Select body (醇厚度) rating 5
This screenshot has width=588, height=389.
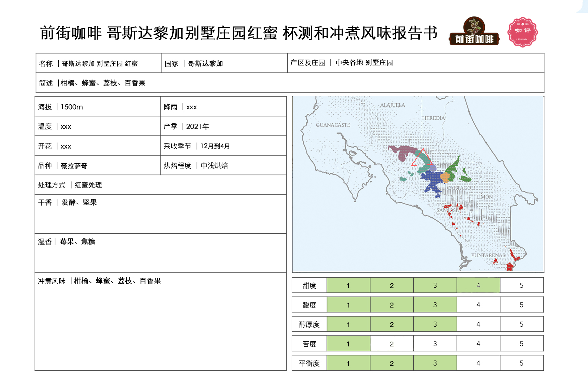click(521, 324)
